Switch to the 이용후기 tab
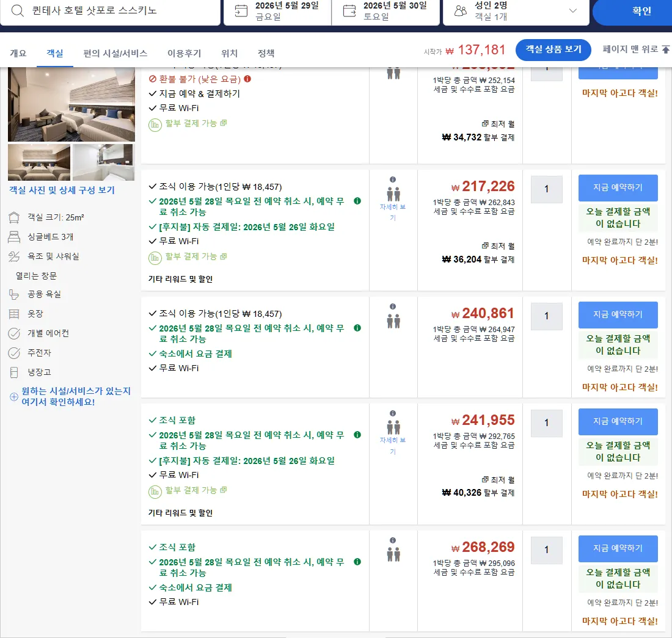Image resolution: width=672 pixels, height=638 pixels. point(184,53)
